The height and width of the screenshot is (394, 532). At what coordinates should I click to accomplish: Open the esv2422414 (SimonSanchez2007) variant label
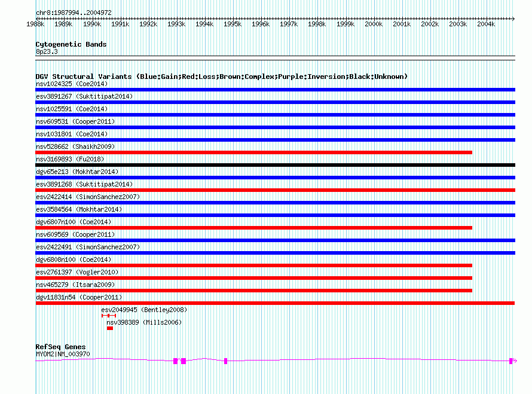click(87, 197)
